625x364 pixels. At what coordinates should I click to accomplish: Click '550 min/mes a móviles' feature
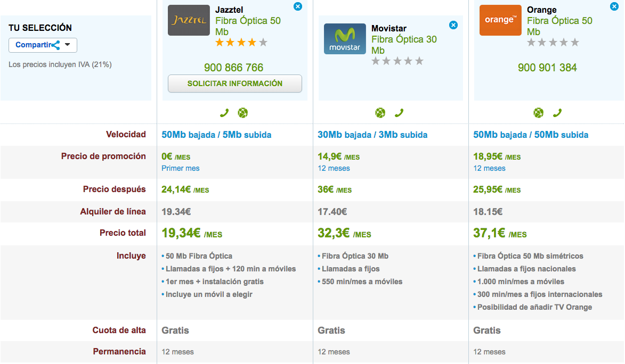[x=362, y=282]
